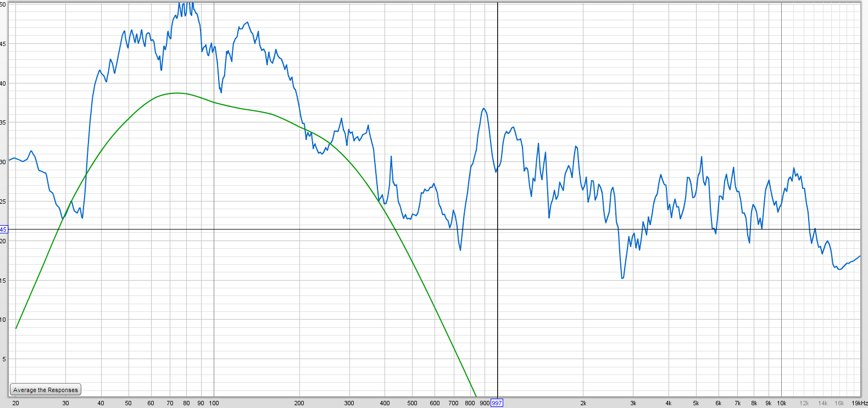This screenshot has height=408, width=868.
Task: Click the 90 label on frequency axis
Action: 201,403
